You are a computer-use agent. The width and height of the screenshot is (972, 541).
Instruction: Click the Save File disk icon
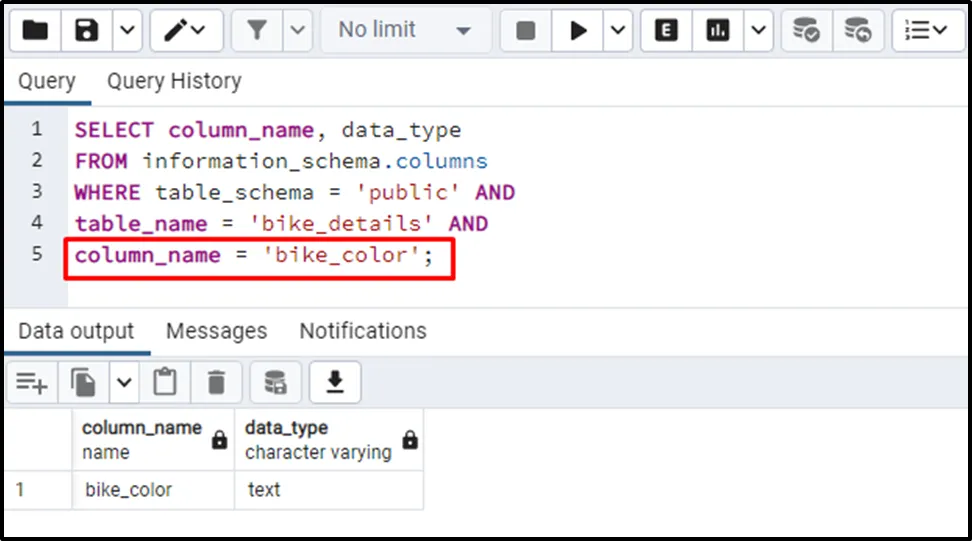coord(87,31)
